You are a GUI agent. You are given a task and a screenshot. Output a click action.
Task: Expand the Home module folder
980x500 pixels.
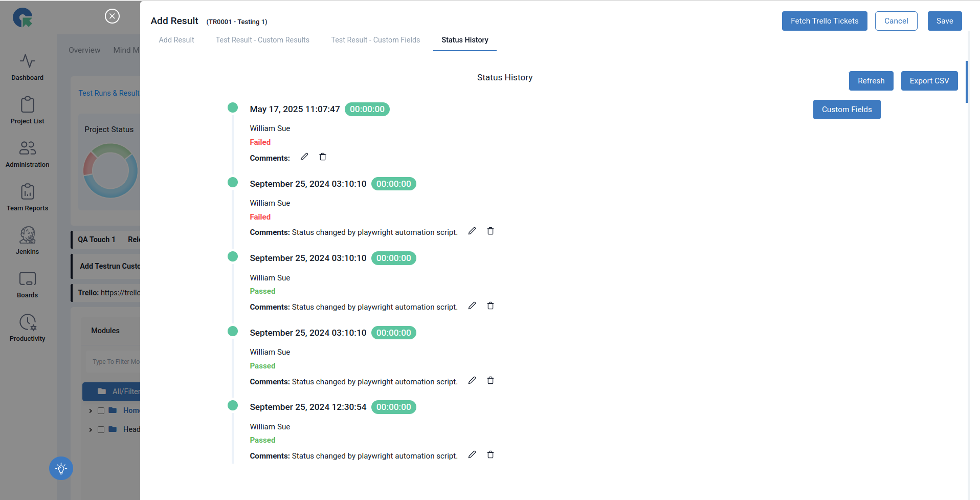pos(91,410)
